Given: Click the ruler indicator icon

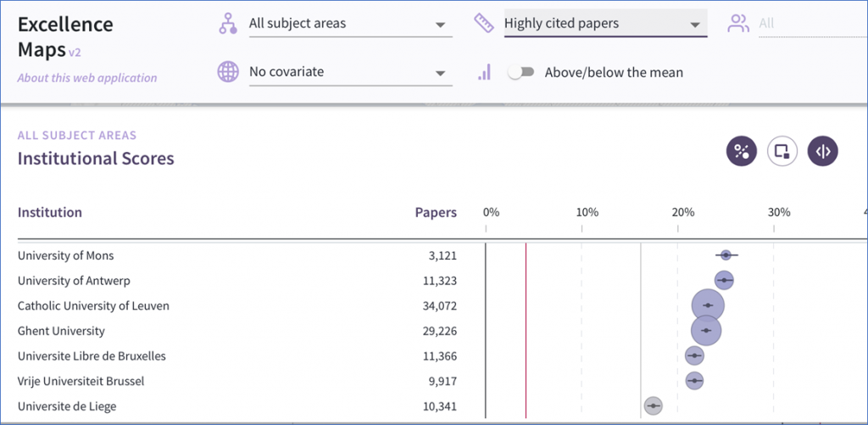Looking at the screenshot, I should pyautogui.click(x=484, y=23).
